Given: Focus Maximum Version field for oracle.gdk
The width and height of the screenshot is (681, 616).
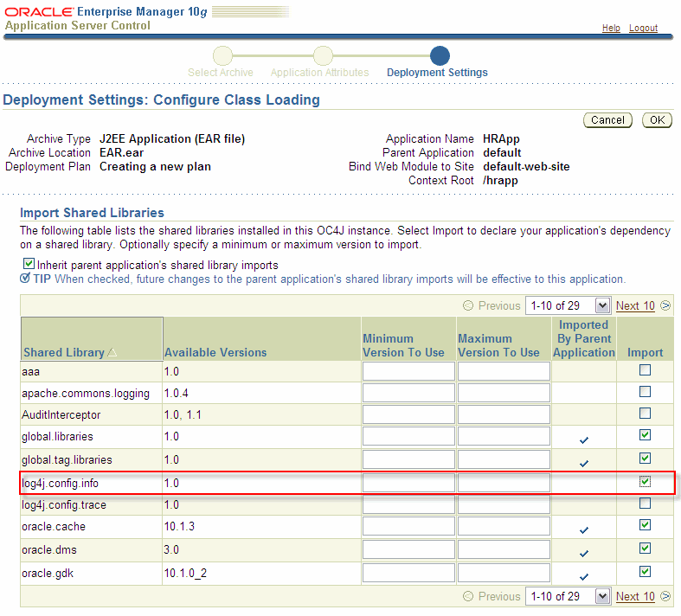Looking at the screenshot, I should (x=504, y=573).
